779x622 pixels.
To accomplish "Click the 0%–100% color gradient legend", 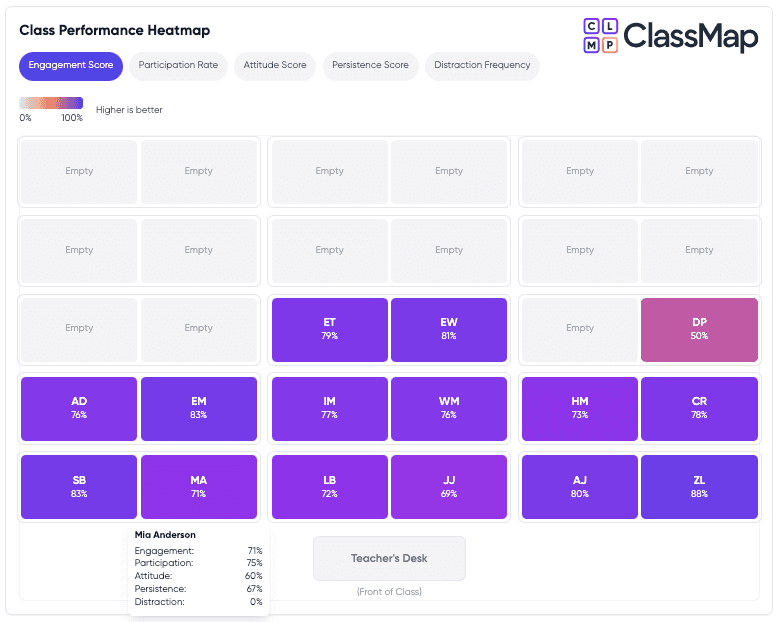I will tap(51, 103).
